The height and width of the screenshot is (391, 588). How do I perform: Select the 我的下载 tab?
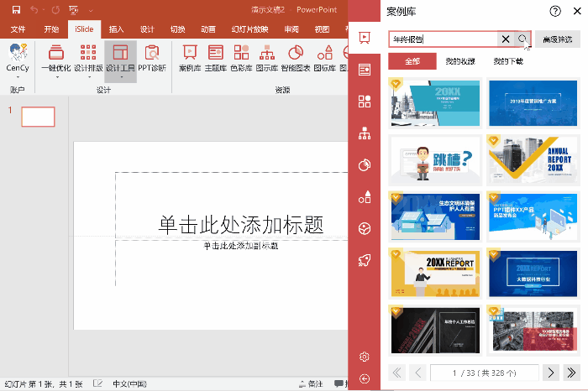tap(508, 61)
